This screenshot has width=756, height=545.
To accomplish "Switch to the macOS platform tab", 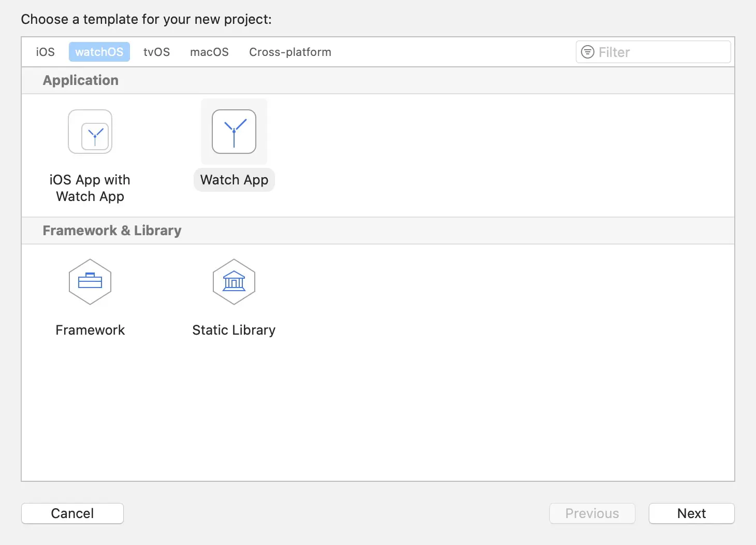I will click(x=209, y=52).
